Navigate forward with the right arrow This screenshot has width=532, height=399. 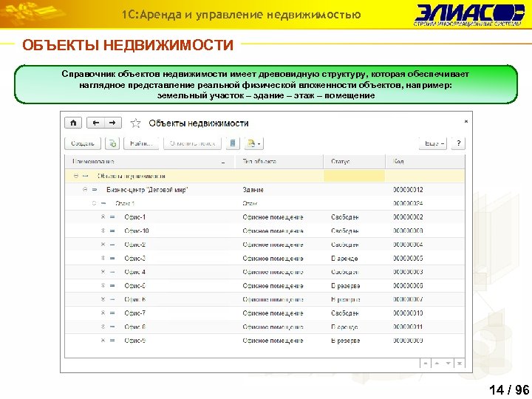(x=112, y=123)
